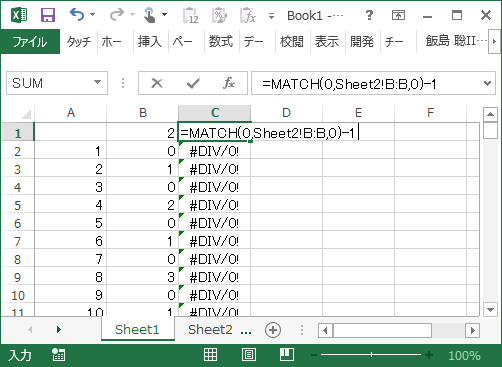Switch to Page Layout view icon

point(249,355)
